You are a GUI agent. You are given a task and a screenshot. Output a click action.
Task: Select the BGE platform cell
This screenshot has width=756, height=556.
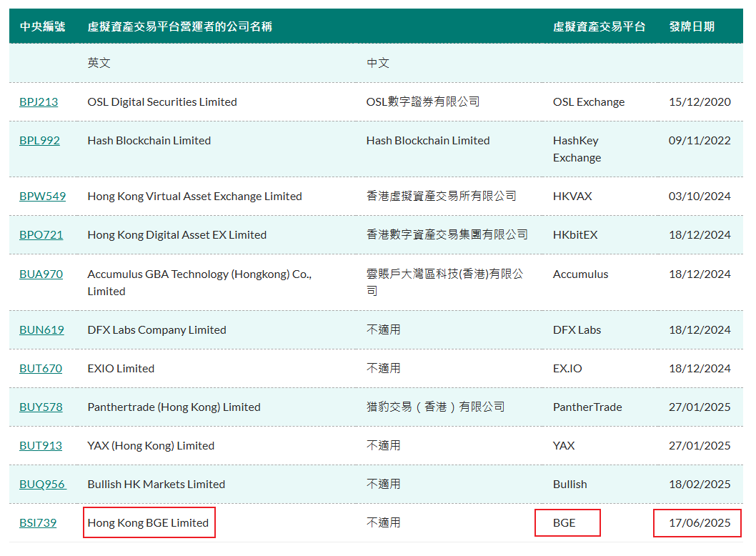[x=564, y=522]
